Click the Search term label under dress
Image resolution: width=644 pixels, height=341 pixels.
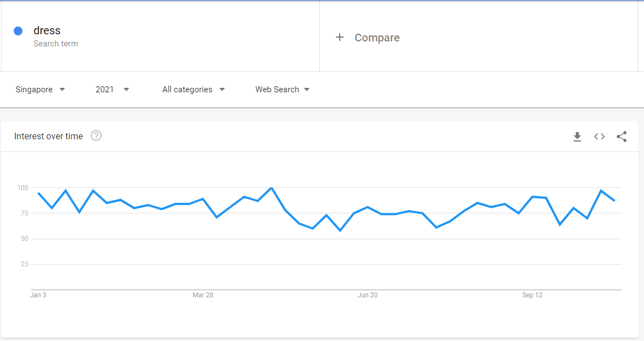[x=56, y=44]
